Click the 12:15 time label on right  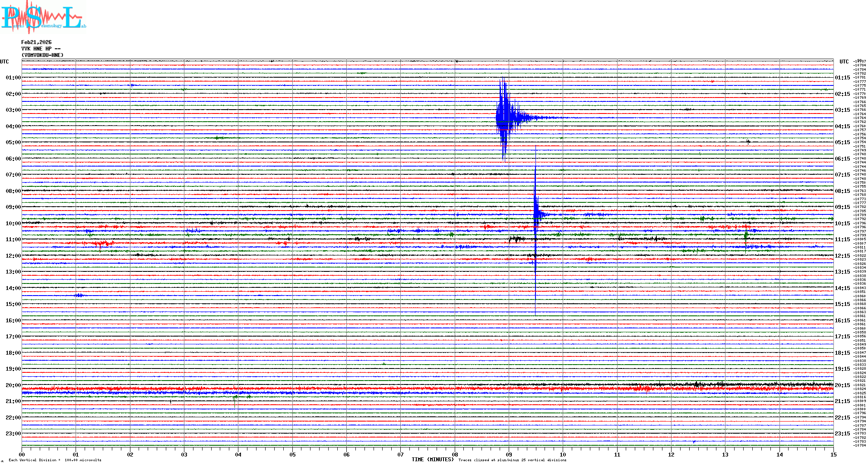[x=842, y=256]
